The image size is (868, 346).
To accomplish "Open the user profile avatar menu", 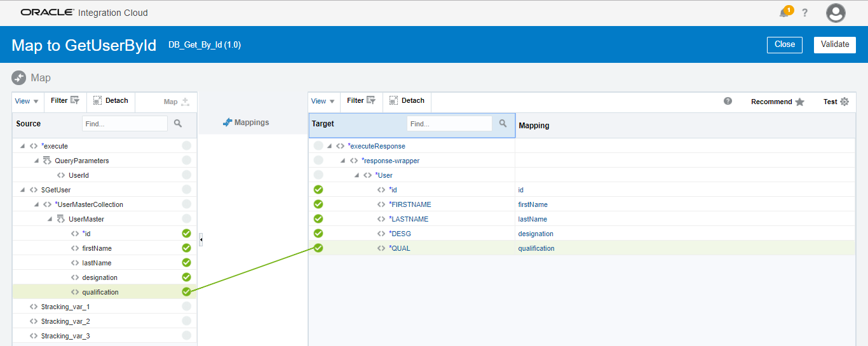I will point(836,13).
